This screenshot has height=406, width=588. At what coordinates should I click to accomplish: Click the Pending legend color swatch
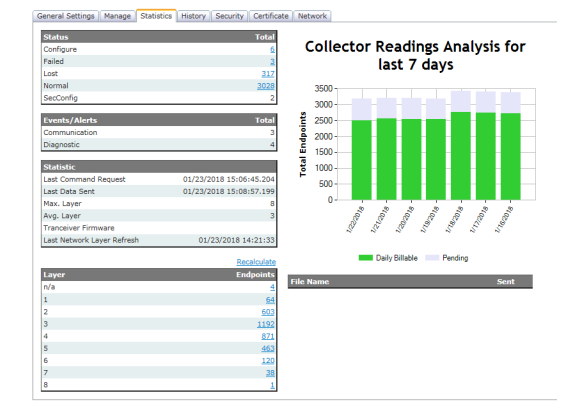(x=432, y=258)
